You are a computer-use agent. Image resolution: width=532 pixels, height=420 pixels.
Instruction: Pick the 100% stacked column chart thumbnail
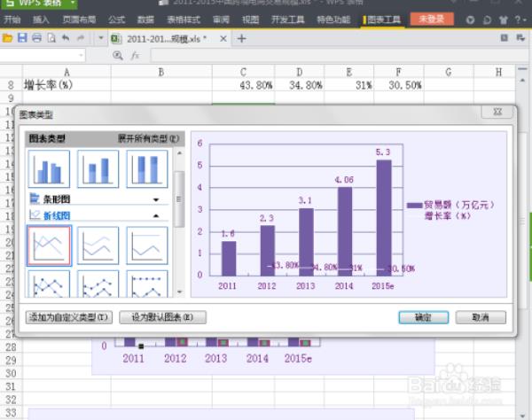(147, 168)
